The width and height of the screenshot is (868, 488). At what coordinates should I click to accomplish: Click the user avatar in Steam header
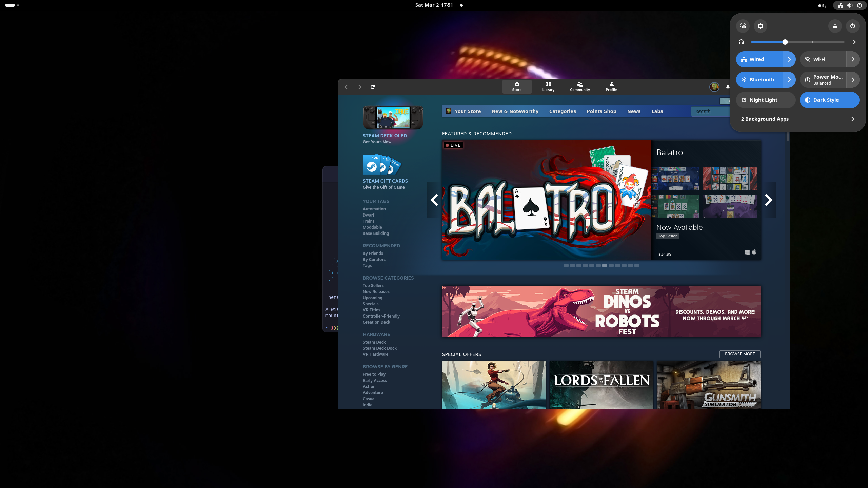(x=714, y=87)
